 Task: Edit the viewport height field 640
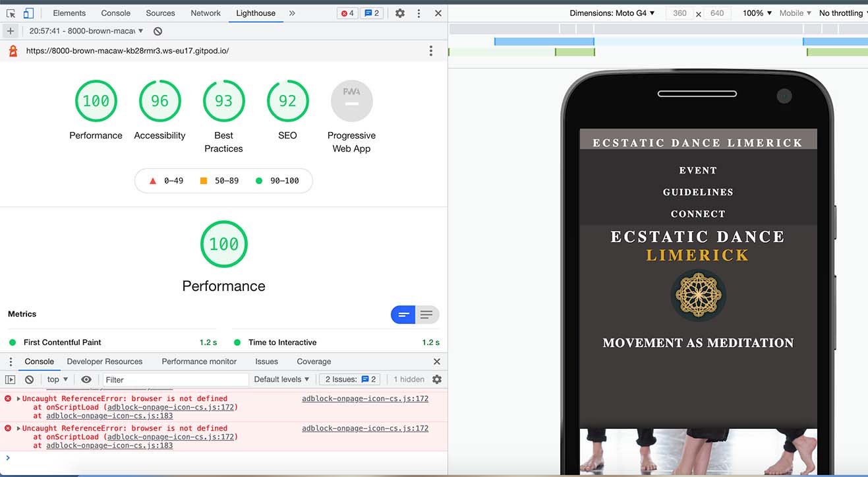(717, 13)
